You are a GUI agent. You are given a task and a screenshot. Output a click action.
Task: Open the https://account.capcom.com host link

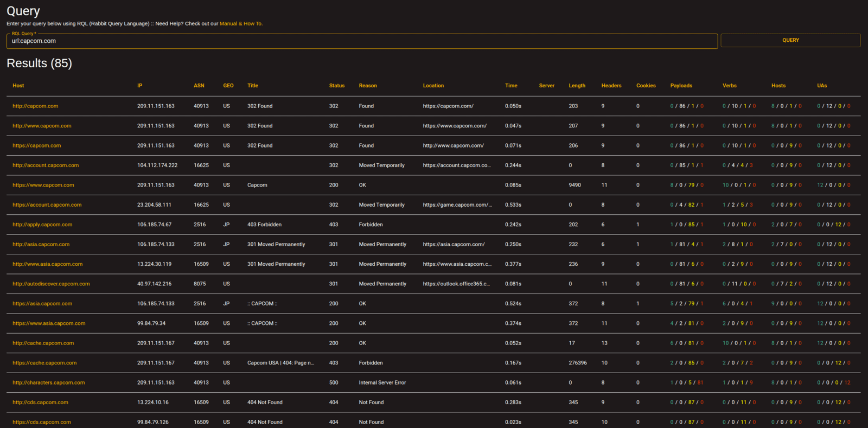[x=47, y=205]
